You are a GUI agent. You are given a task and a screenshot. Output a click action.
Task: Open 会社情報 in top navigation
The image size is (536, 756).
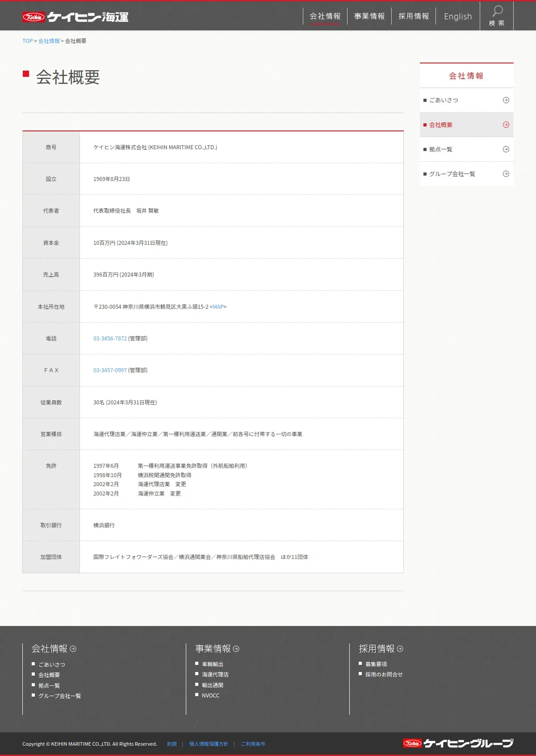(325, 16)
